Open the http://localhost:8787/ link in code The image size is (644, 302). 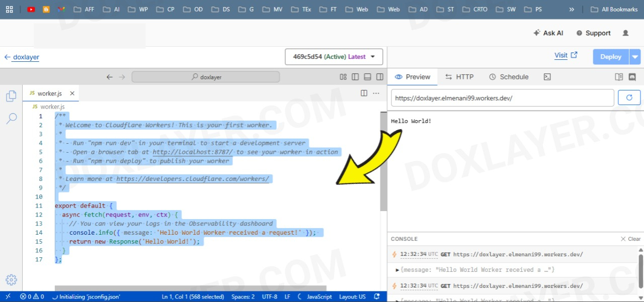(193, 152)
